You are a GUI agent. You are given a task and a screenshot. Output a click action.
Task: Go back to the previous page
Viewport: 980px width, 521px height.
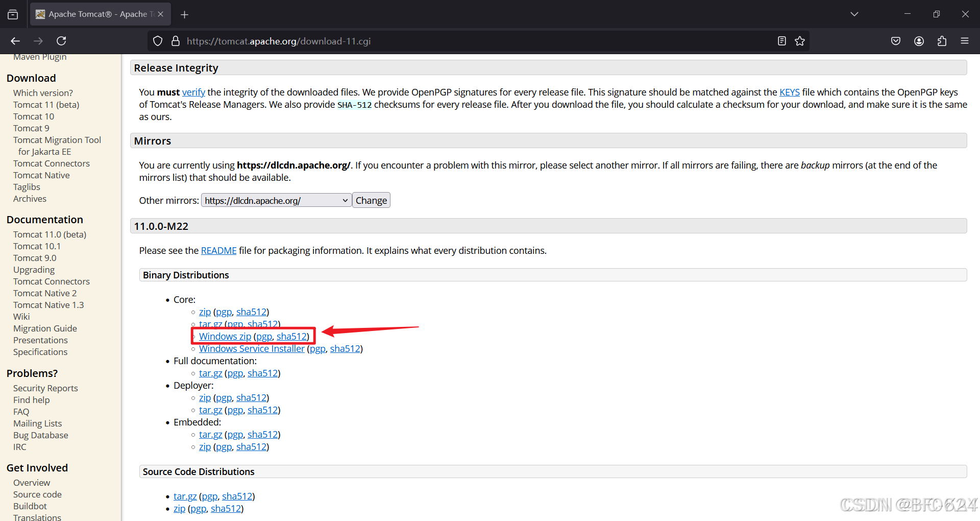click(x=15, y=41)
